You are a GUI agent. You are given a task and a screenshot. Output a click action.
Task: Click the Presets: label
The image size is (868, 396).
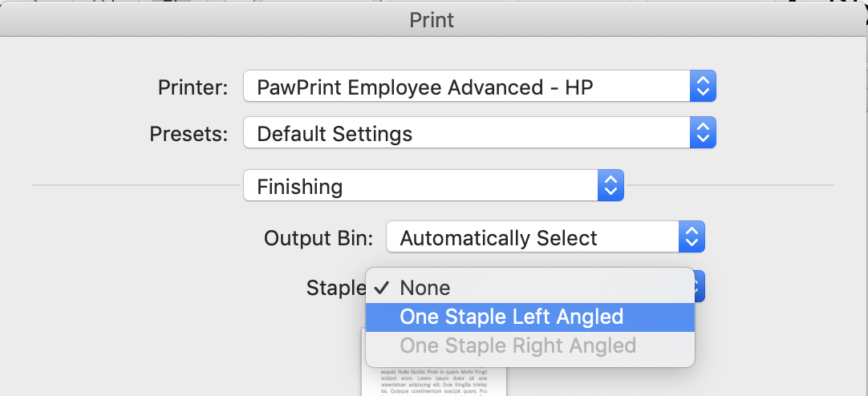point(189,134)
